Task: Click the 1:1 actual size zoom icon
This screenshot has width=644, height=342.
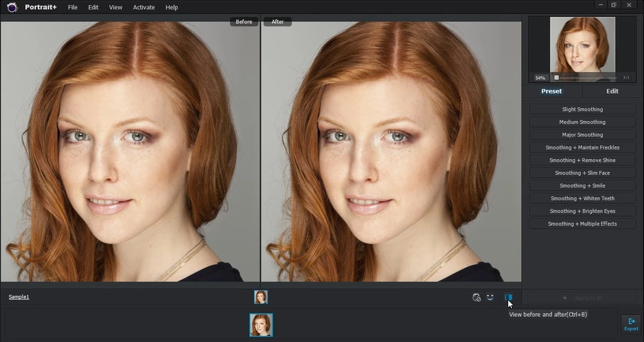Action: (x=626, y=78)
